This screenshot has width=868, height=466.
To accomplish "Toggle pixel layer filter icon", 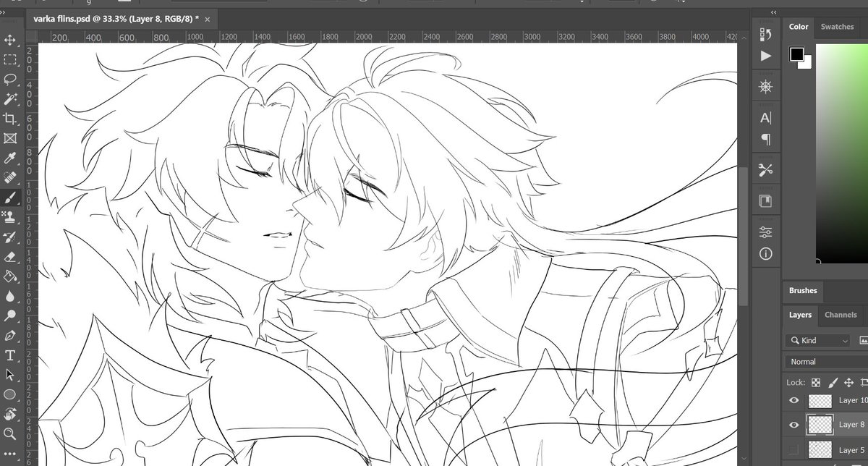I will click(864, 340).
